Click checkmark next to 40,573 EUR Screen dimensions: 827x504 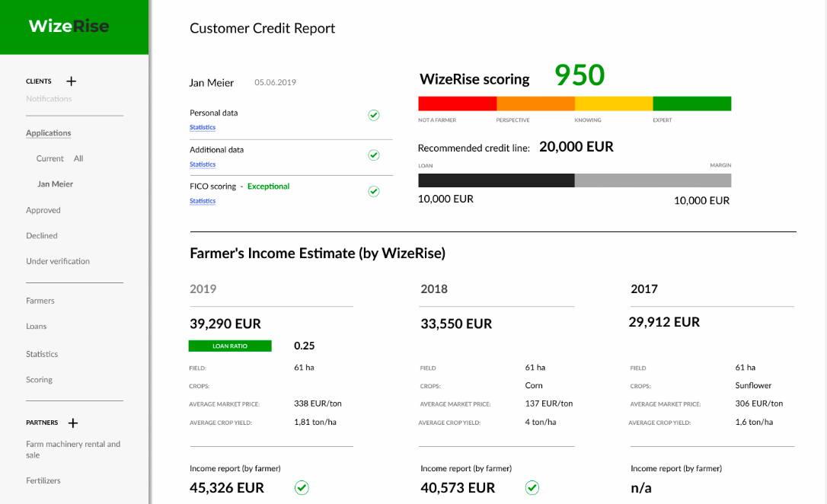pyautogui.click(x=532, y=488)
